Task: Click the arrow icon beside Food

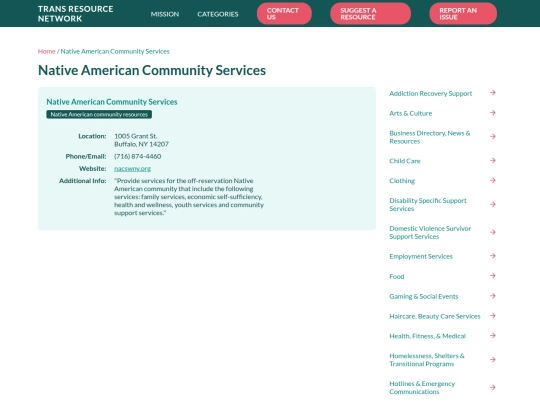Action: tap(493, 276)
